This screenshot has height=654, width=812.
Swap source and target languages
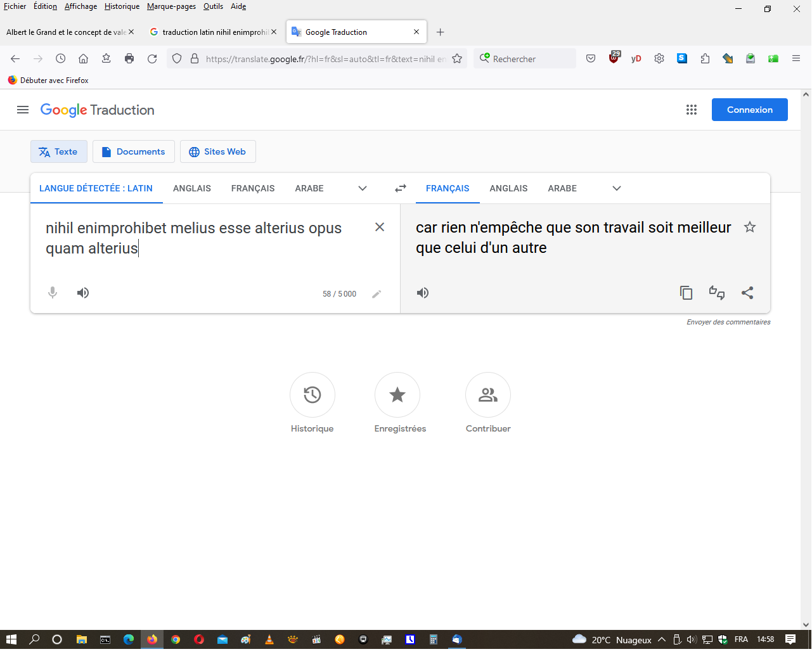coord(401,188)
